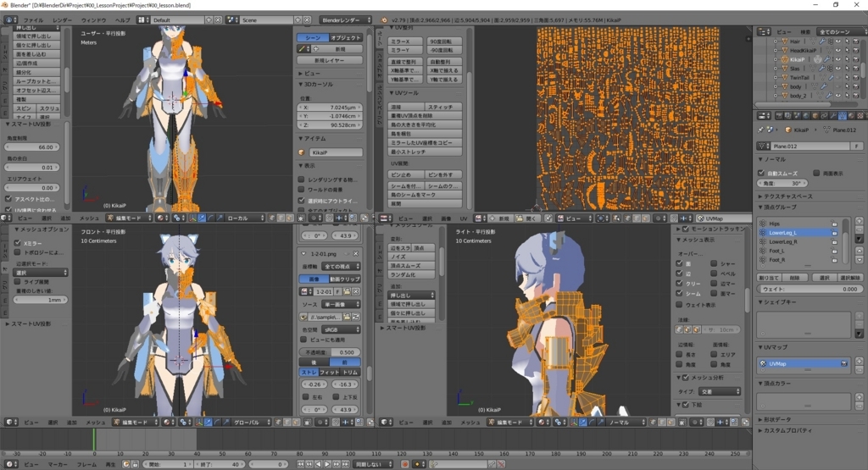Jump to the timeline end frame button

(345, 464)
